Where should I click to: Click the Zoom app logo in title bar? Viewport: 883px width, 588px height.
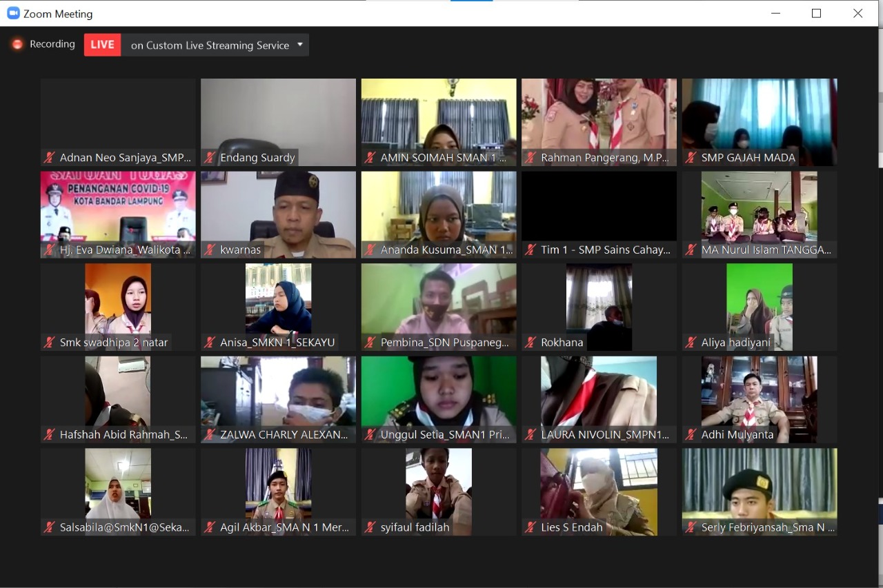[x=13, y=13]
